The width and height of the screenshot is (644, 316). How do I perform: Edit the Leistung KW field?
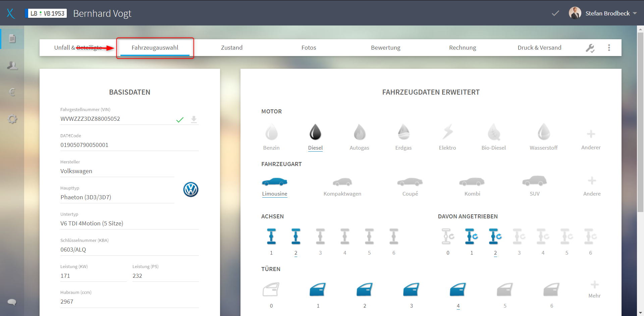point(93,276)
